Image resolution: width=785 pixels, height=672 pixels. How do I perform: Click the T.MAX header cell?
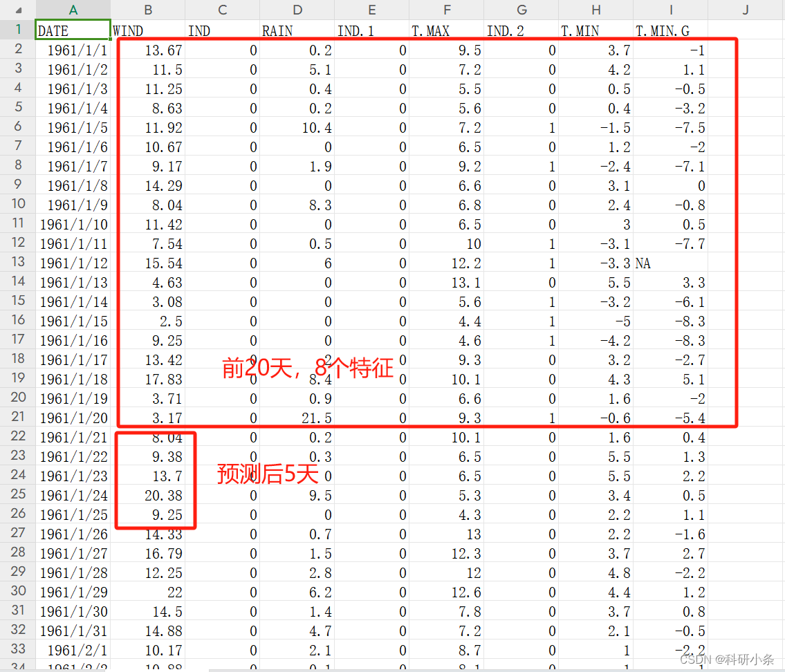point(447,30)
